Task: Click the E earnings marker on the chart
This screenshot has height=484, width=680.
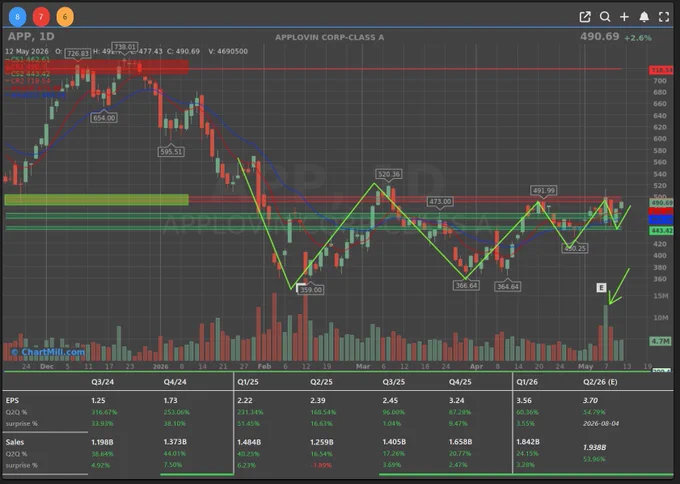Action: tap(601, 288)
